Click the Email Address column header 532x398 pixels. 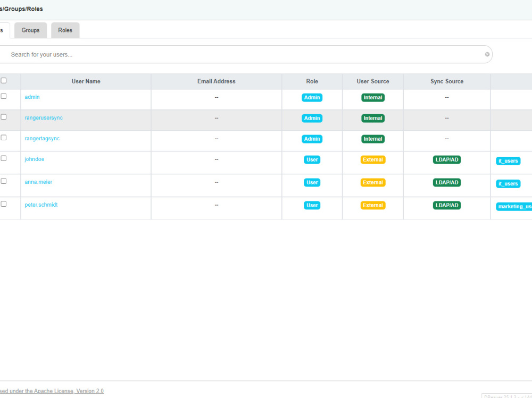click(217, 81)
